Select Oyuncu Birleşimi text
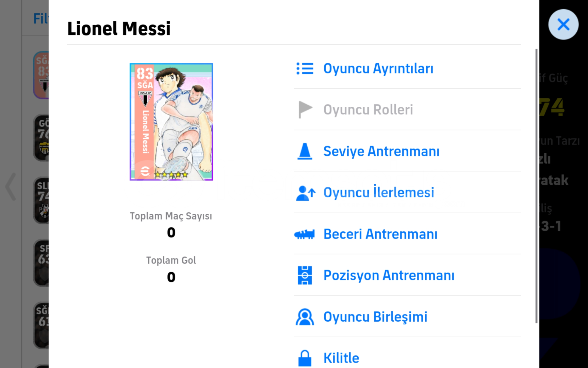The image size is (588, 368). click(x=375, y=317)
